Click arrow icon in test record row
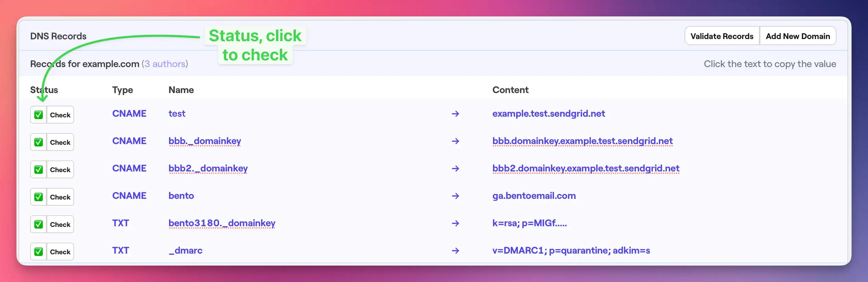 pyautogui.click(x=455, y=114)
